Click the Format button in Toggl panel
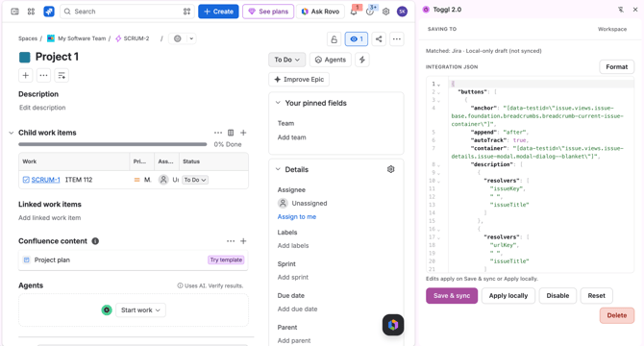Image resolution: width=644 pixels, height=346 pixels. [x=616, y=67]
